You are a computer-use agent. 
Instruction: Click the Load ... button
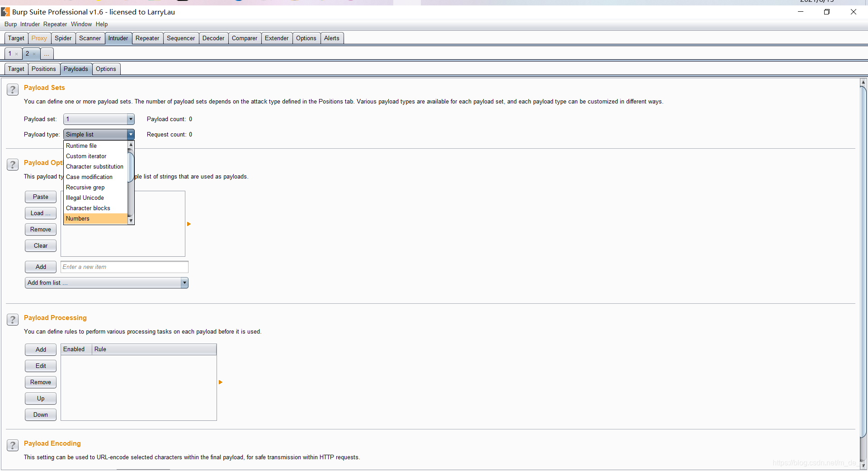coord(41,213)
